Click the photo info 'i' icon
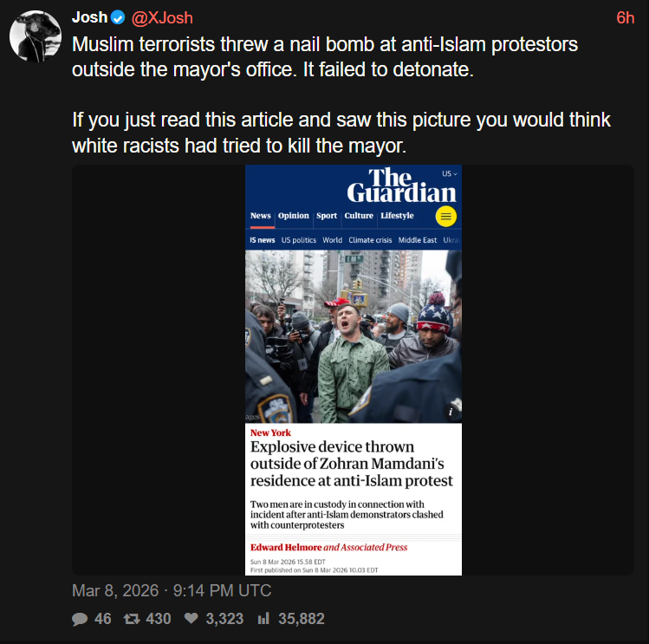Image resolution: width=649 pixels, height=644 pixels. click(x=451, y=412)
